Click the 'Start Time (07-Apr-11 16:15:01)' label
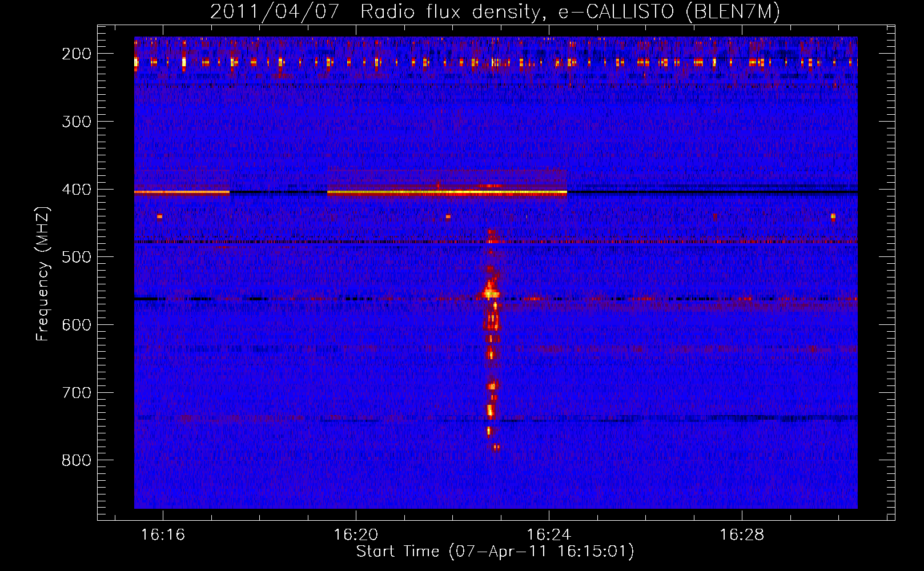Image resolution: width=924 pixels, height=571 pixels. point(495,552)
